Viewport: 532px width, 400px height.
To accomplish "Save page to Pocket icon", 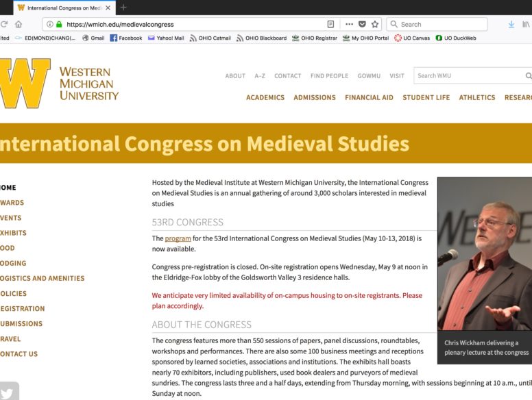I will coord(362,24).
